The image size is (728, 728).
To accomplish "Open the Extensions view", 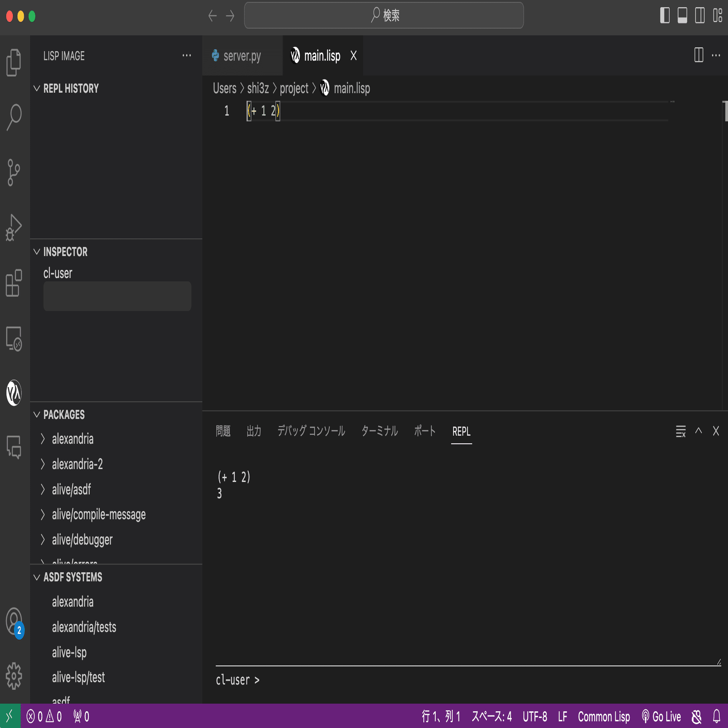I will [14, 283].
